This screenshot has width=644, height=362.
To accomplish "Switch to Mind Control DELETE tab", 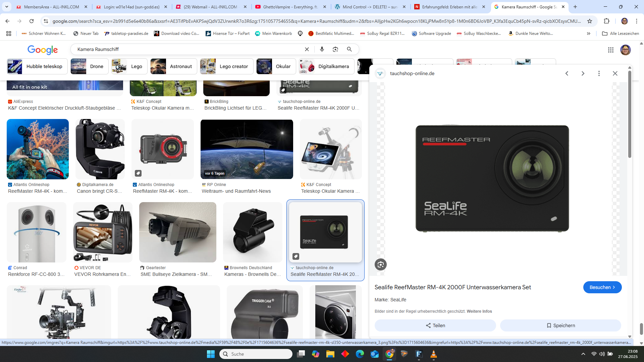I will point(370,7).
